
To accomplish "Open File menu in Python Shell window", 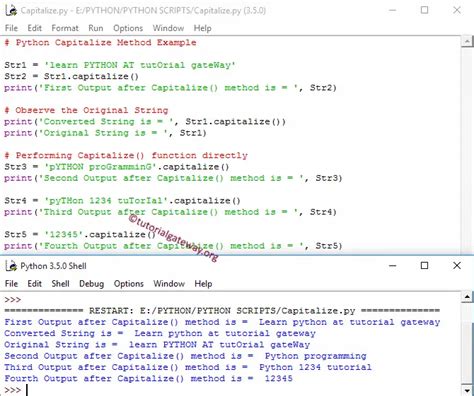I will (x=11, y=284).
